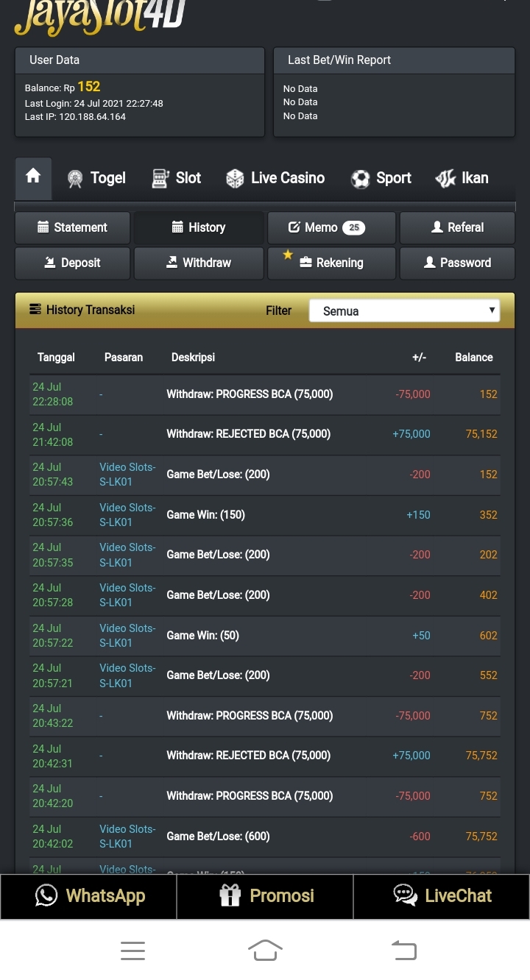The image size is (530, 980).
Task: Open the Password change page
Action: [x=457, y=263]
